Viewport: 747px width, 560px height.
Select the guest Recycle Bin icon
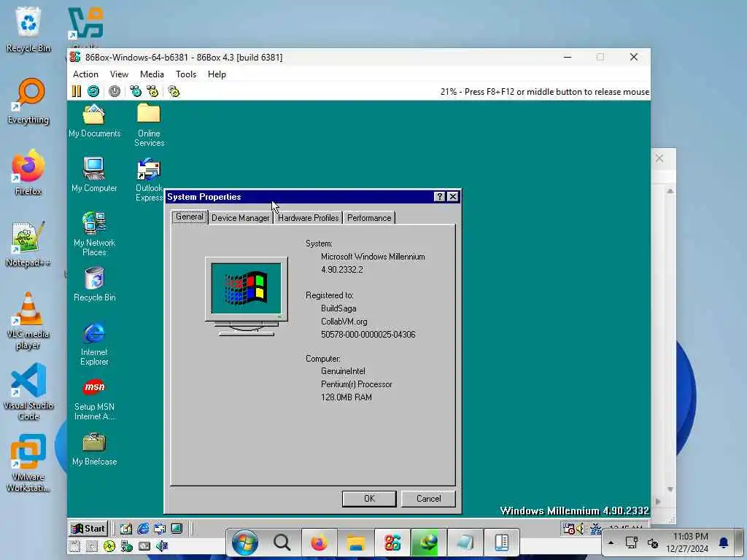[94, 284]
